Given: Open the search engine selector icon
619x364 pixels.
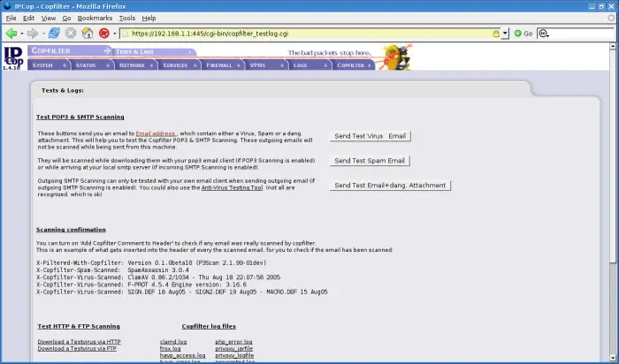Looking at the screenshot, I should click(544, 34).
